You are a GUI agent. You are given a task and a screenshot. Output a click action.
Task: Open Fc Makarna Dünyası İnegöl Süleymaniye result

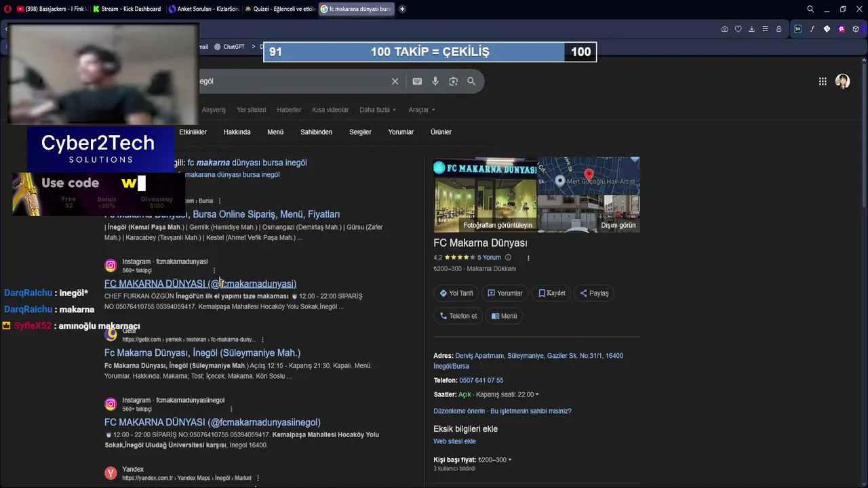(x=202, y=353)
